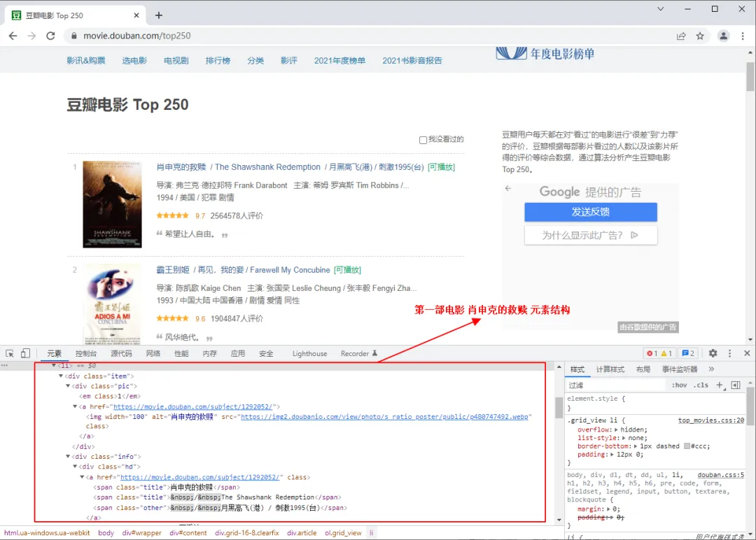Collapse the div class="item" node
This screenshot has height=540, width=756.
coord(61,376)
